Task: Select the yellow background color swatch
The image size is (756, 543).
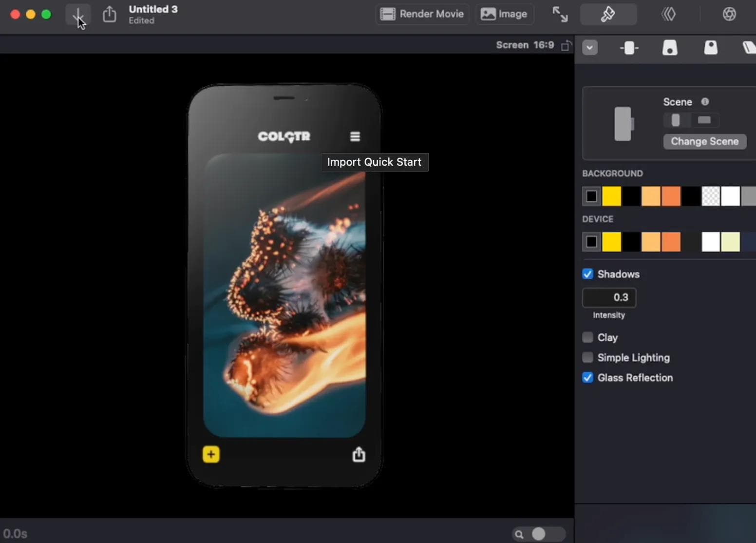Action: click(612, 196)
